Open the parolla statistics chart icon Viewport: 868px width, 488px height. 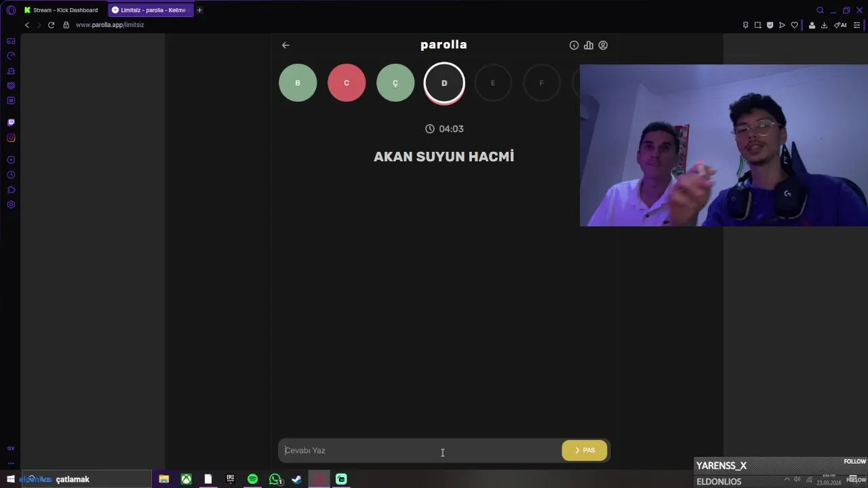[589, 45]
